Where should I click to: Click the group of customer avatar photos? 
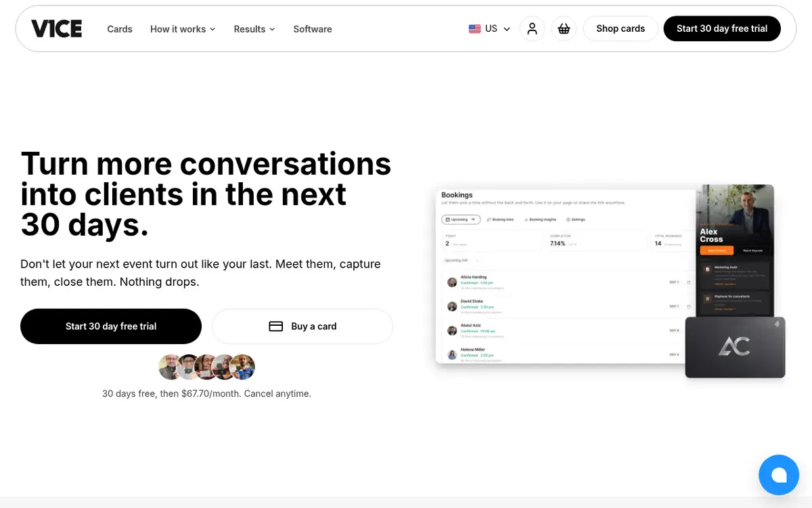tap(207, 367)
